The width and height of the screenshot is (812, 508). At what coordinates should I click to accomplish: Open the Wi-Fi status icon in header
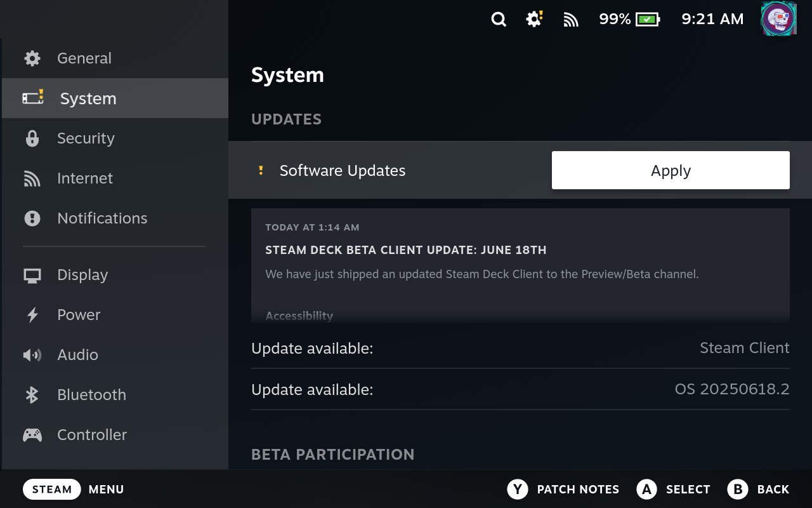[x=571, y=20]
